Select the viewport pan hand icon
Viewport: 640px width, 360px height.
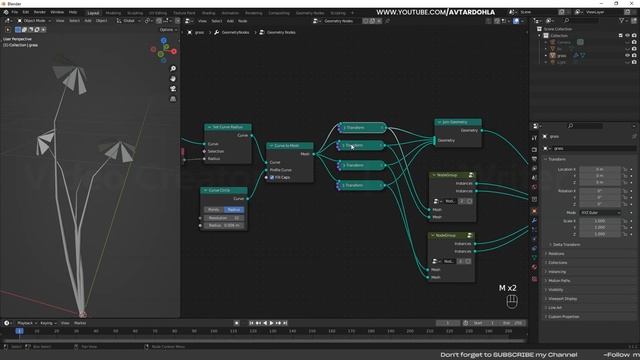point(173,78)
